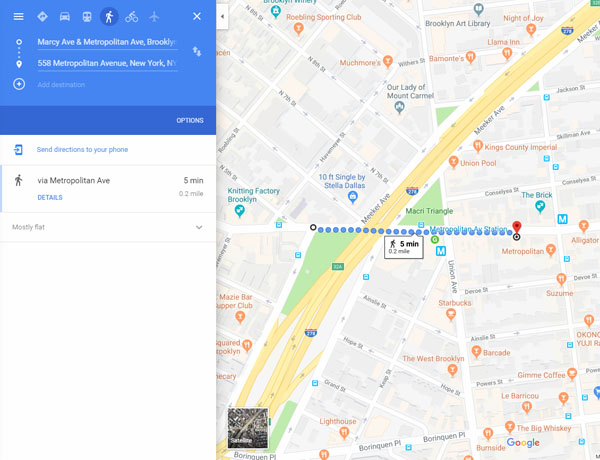Open route OPTIONS

(x=190, y=120)
